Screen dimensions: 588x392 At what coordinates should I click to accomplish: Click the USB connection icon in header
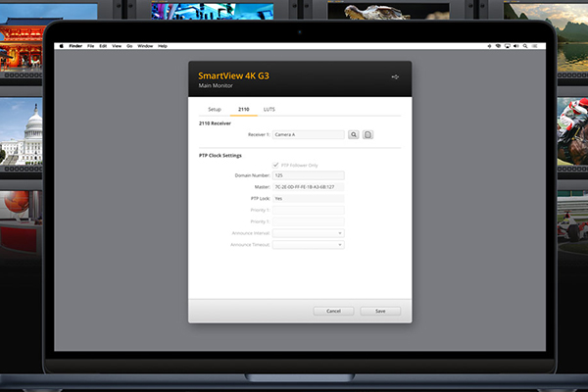(x=395, y=76)
